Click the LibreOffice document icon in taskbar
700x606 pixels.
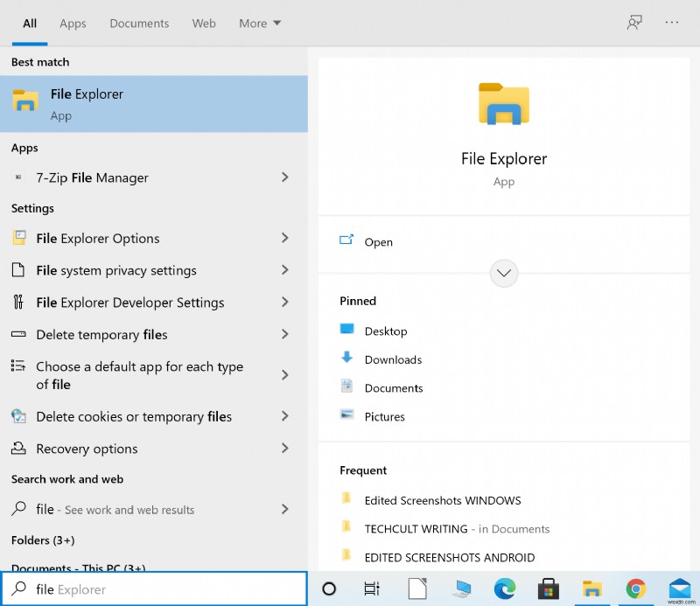point(417,589)
